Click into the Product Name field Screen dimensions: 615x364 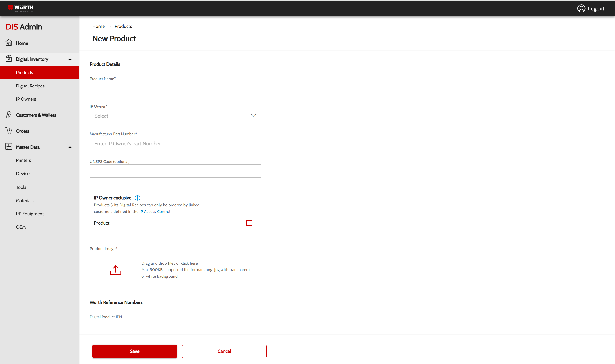tap(175, 88)
